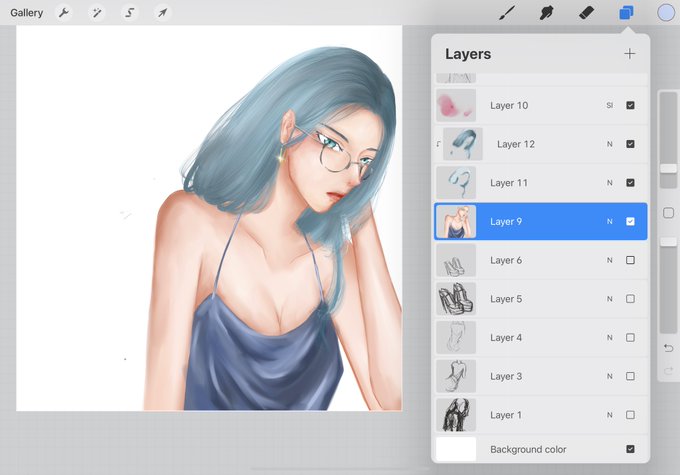Open blend mode N for Layer 11
680x475 pixels.
coord(609,183)
